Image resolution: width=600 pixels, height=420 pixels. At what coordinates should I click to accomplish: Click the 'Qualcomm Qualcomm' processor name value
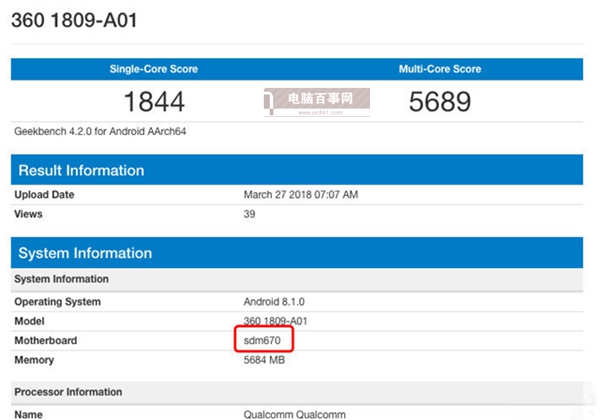coord(295,415)
